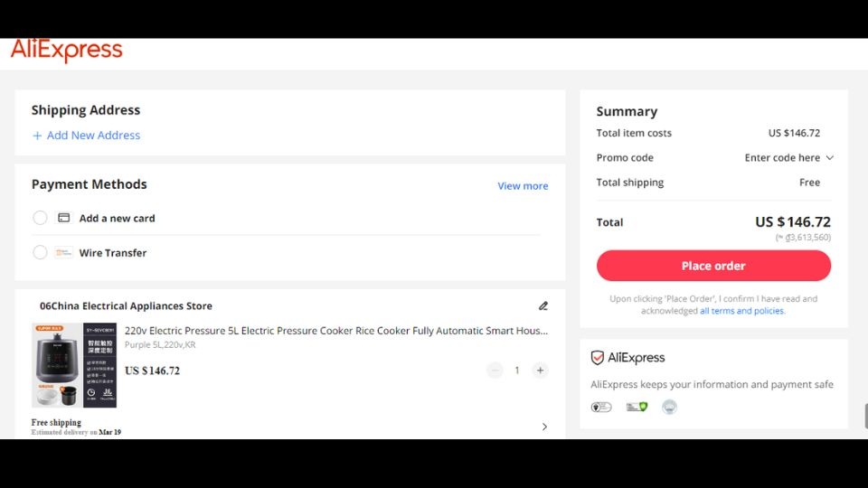Click the Add New Address link
This screenshot has height=488, width=868.
(93, 136)
